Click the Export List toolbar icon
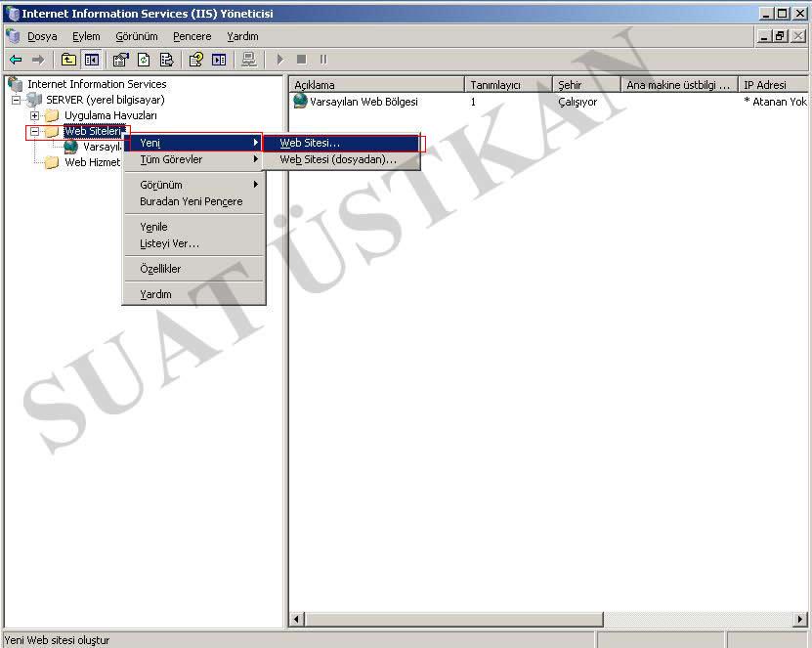 [167, 60]
